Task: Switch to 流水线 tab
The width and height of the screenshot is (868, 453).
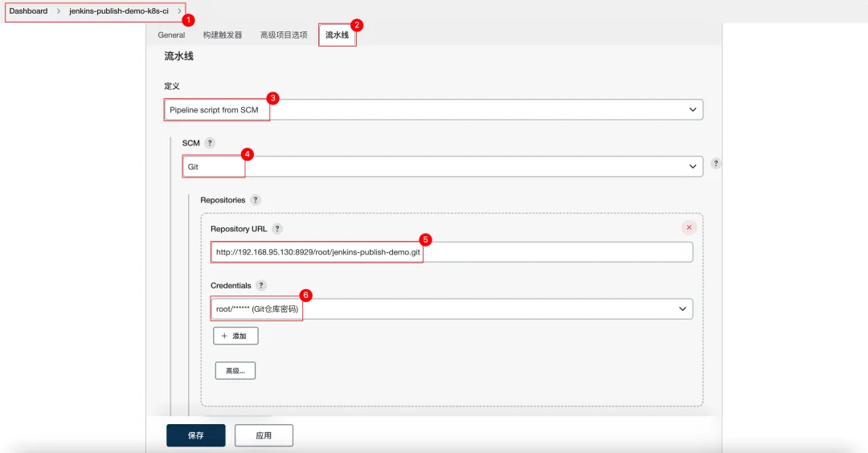Action: point(337,35)
